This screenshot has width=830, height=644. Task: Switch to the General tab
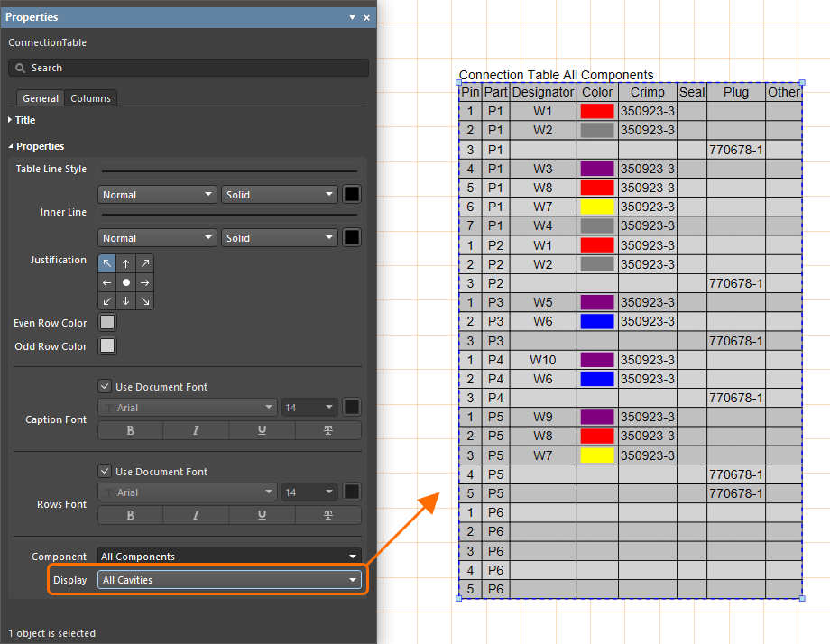pos(41,98)
